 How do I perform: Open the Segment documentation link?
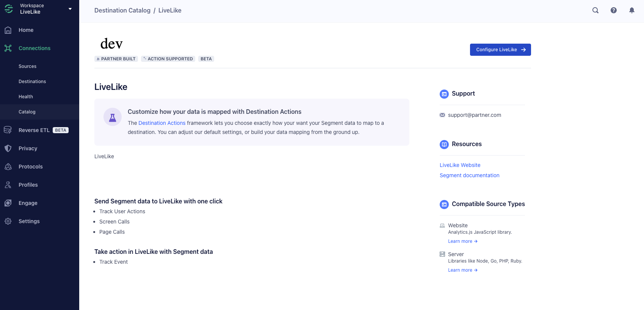pyautogui.click(x=469, y=175)
